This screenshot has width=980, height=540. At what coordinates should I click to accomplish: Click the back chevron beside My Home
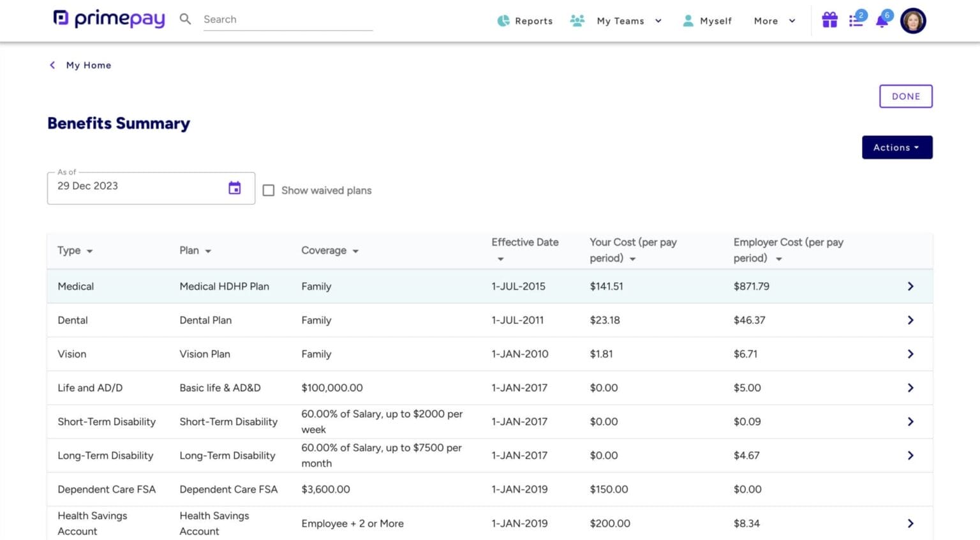[x=52, y=65]
